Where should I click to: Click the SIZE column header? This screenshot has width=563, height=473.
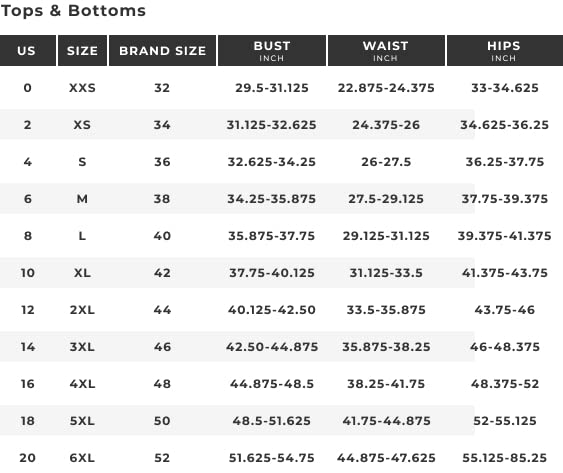click(x=82, y=51)
